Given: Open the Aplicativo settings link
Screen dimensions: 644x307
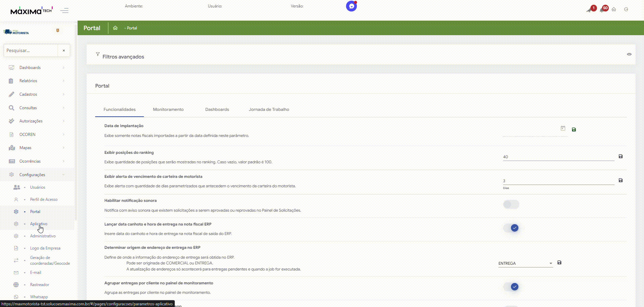Looking at the screenshot, I should (39, 224).
